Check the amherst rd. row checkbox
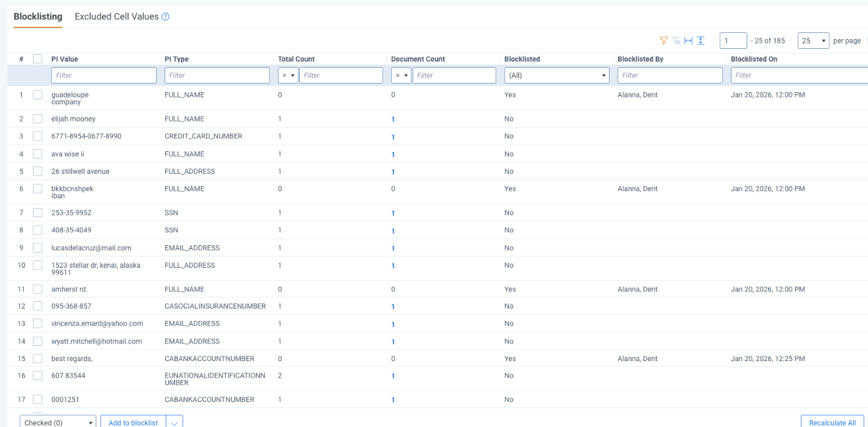868x427 pixels. point(38,289)
